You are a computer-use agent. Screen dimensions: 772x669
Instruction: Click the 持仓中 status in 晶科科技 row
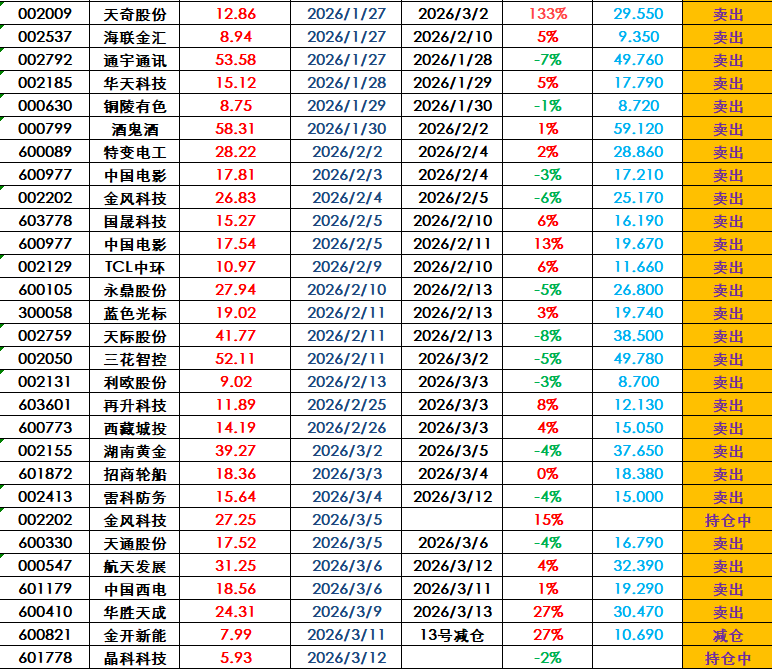[x=728, y=659]
